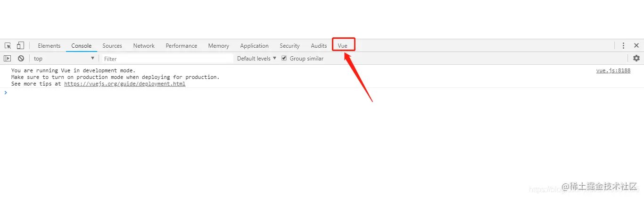The height and width of the screenshot is (198, 644).
Task: Switch to the Memory tab
Action: 219,46
